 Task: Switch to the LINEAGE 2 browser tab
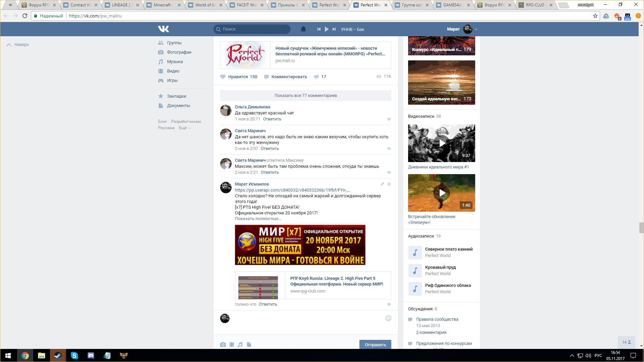click(x=122, y=5)
